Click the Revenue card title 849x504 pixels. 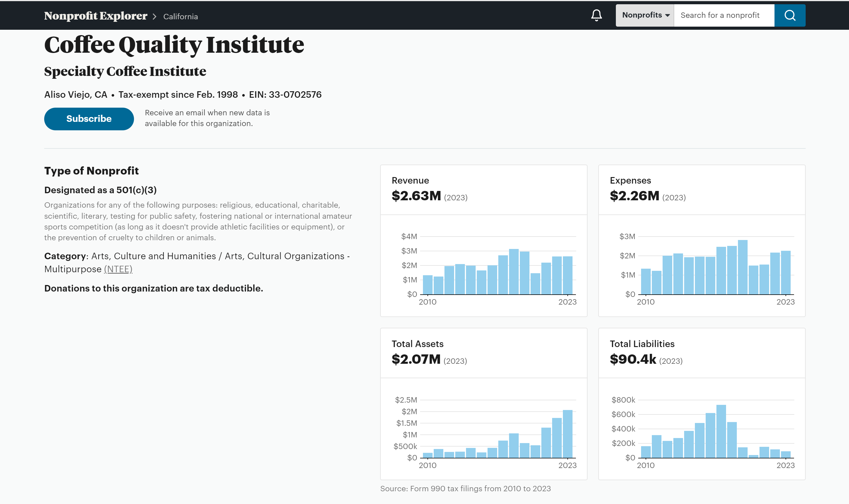[410, 181]
